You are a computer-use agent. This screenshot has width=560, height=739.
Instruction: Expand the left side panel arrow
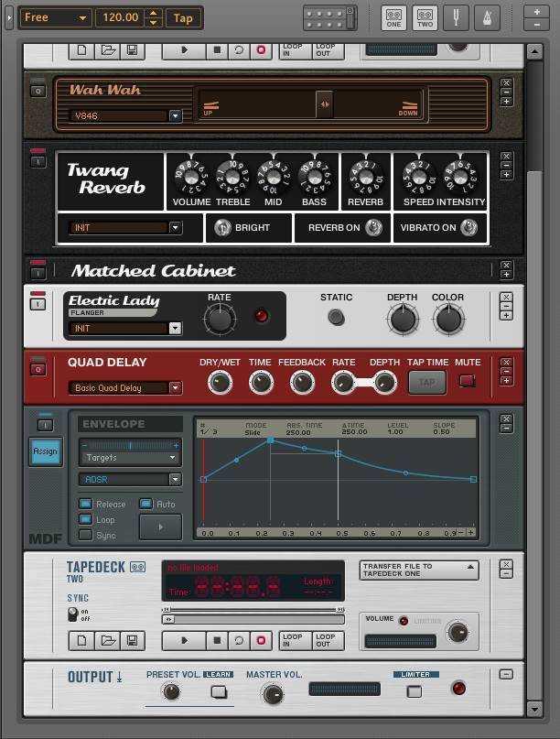(x=8, y=18)
